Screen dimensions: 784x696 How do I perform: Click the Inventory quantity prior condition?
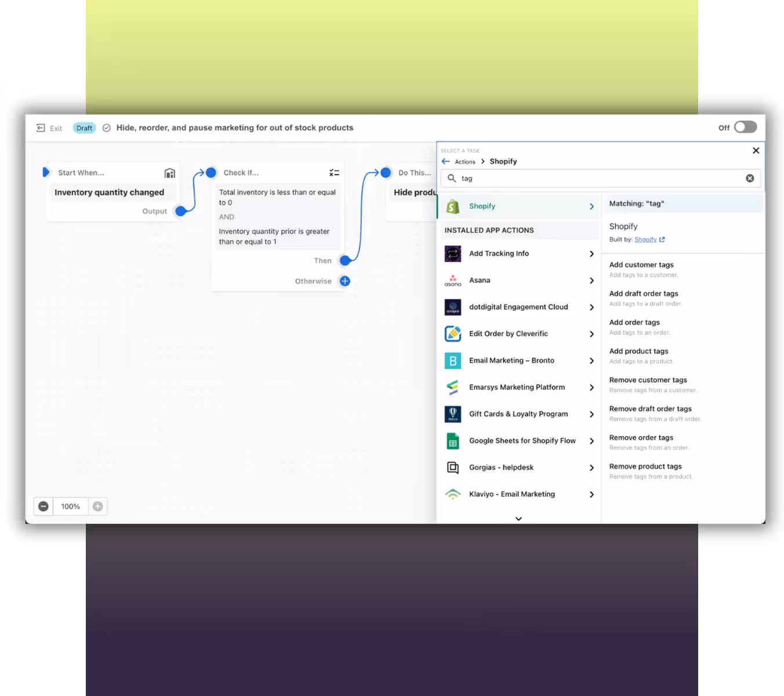(x=274, y=237)
